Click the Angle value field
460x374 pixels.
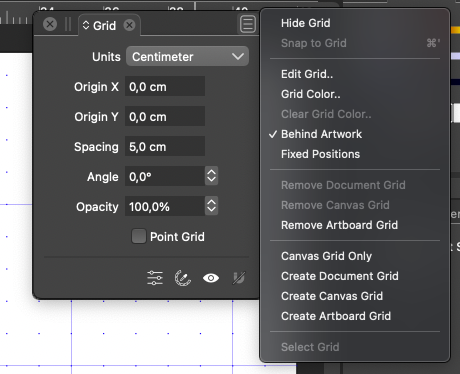pos(165,176)
